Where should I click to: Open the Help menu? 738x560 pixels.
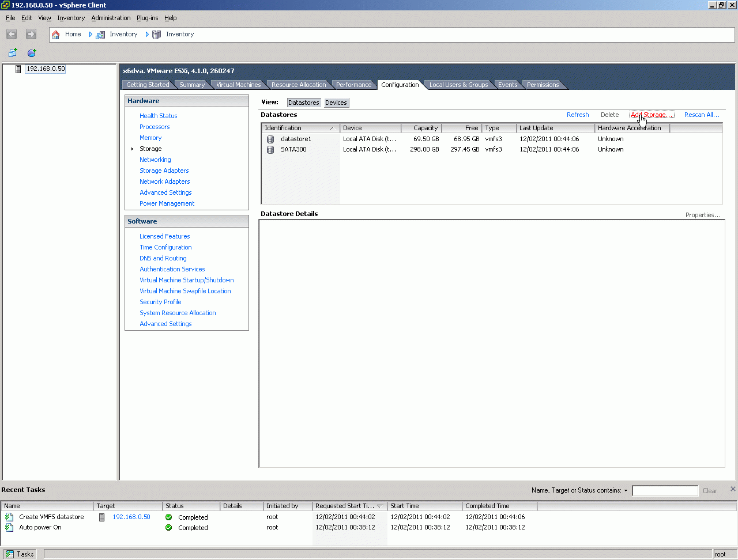(x=170, y=18)
